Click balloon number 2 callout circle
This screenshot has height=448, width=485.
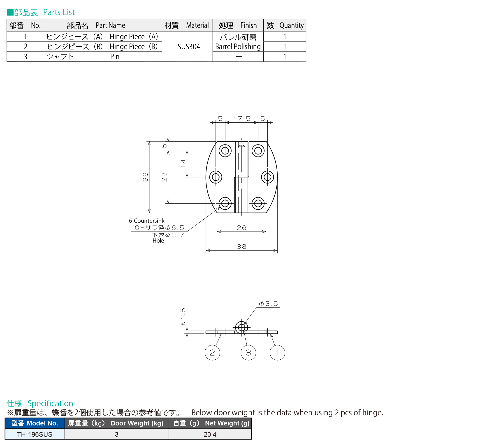212,352
